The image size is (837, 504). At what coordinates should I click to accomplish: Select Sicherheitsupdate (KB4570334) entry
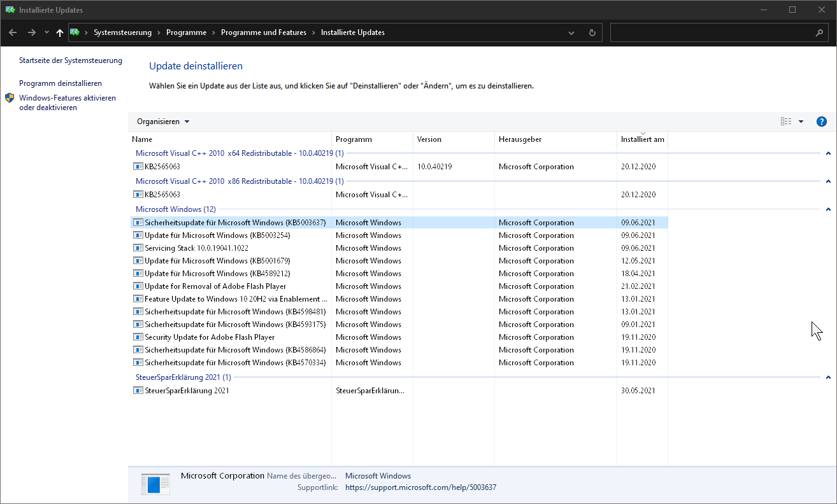[235, 363]
